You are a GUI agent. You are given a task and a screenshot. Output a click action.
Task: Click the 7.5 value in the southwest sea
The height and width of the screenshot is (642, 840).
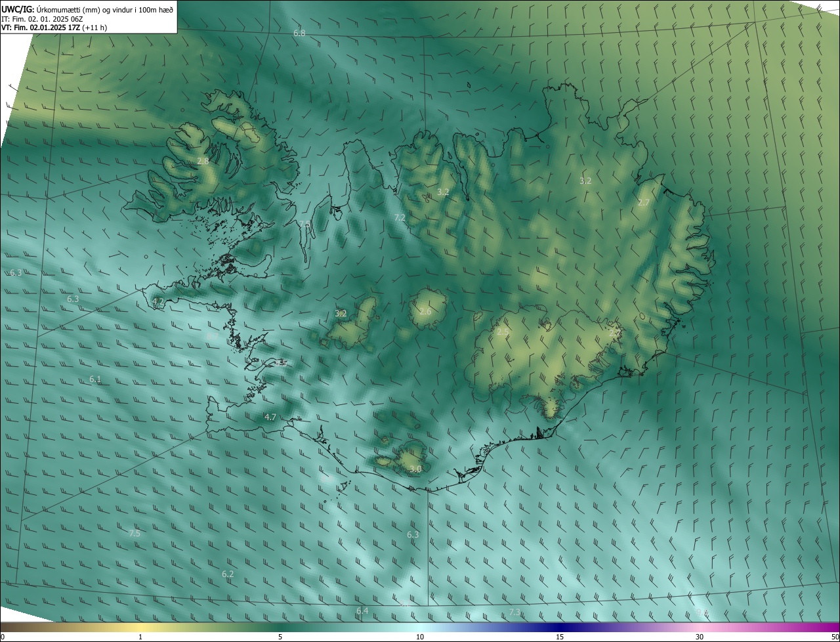[135, 534]
